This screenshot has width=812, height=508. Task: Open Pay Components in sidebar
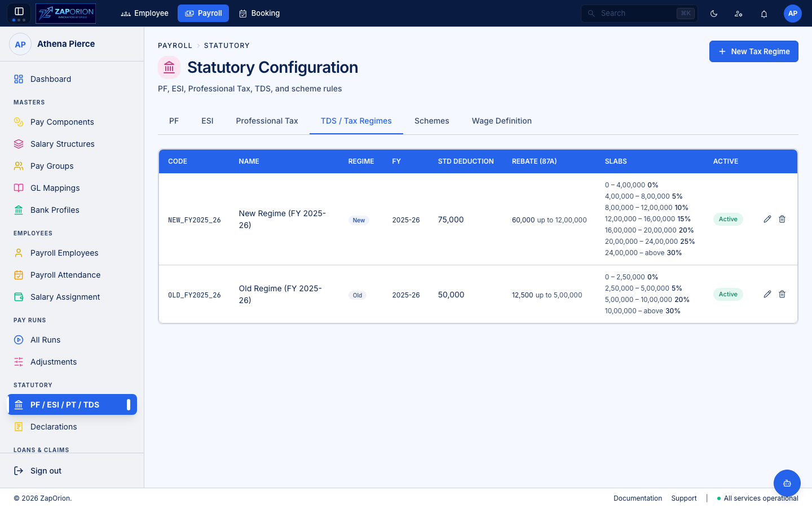coord(72,122)
